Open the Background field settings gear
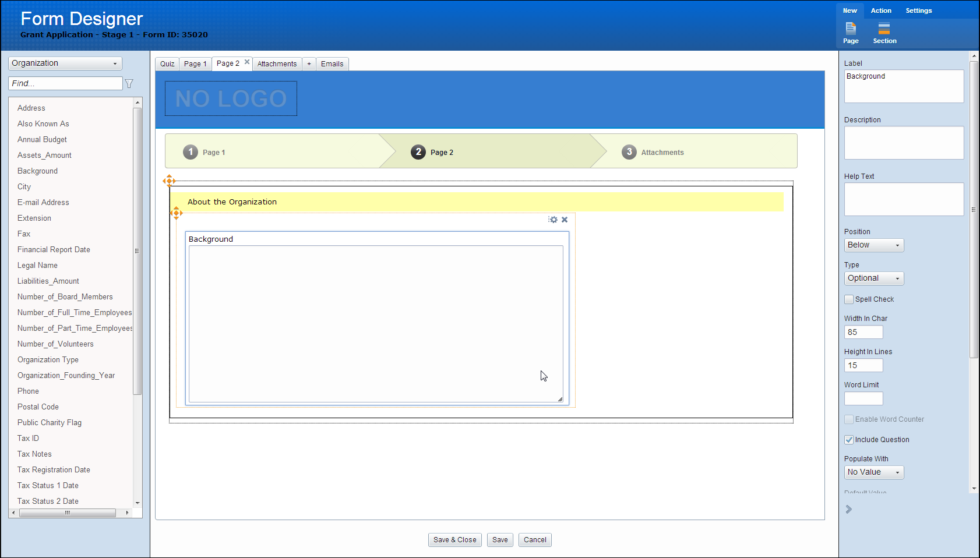This screenshot has height=558, width=980. 553,220
